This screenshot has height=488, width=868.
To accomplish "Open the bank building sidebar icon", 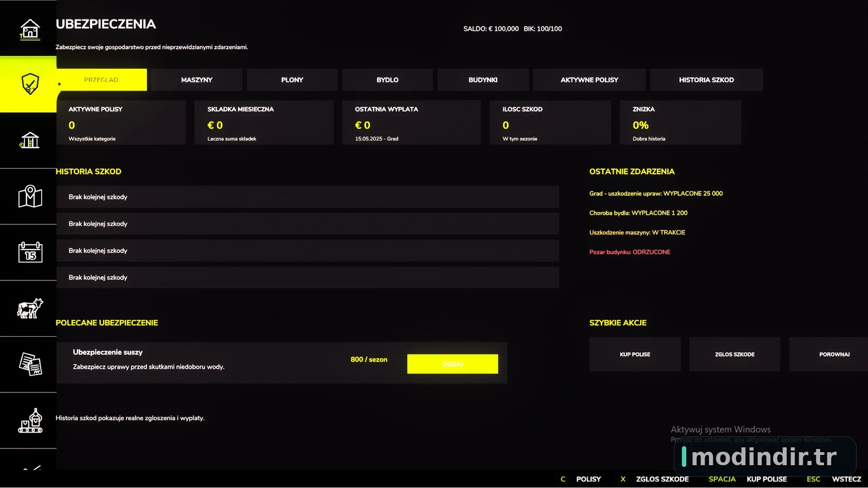I will [x=30, y=140].
